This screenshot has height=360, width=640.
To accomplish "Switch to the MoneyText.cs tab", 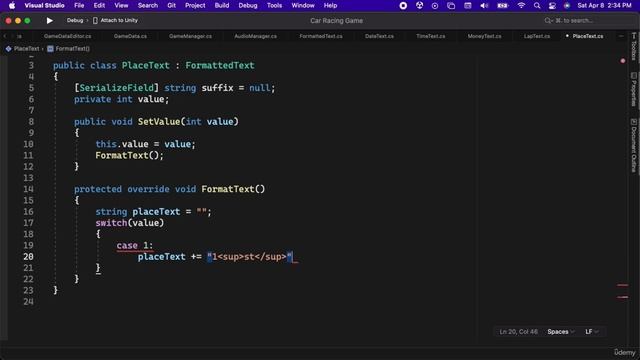I will (x=484, y=36).
